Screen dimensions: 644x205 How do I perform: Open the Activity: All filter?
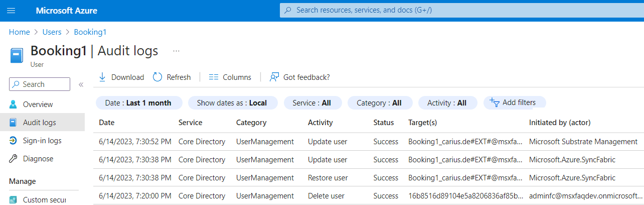coord(446,102)
